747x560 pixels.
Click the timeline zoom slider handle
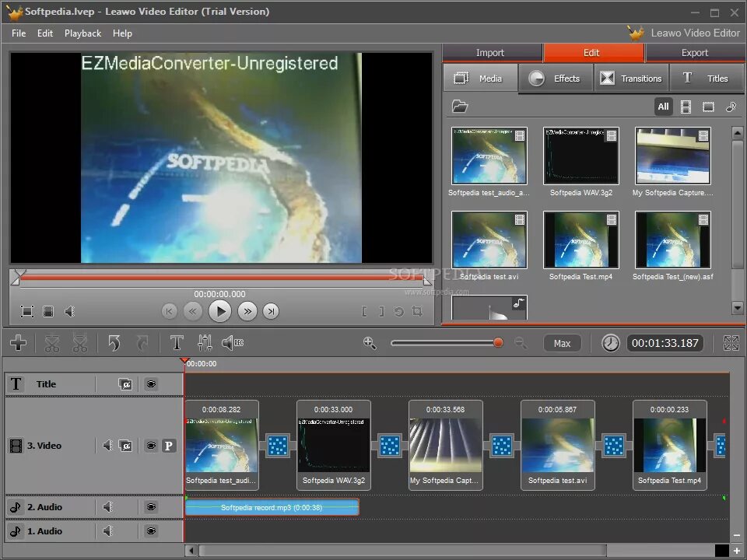[498, 343]
